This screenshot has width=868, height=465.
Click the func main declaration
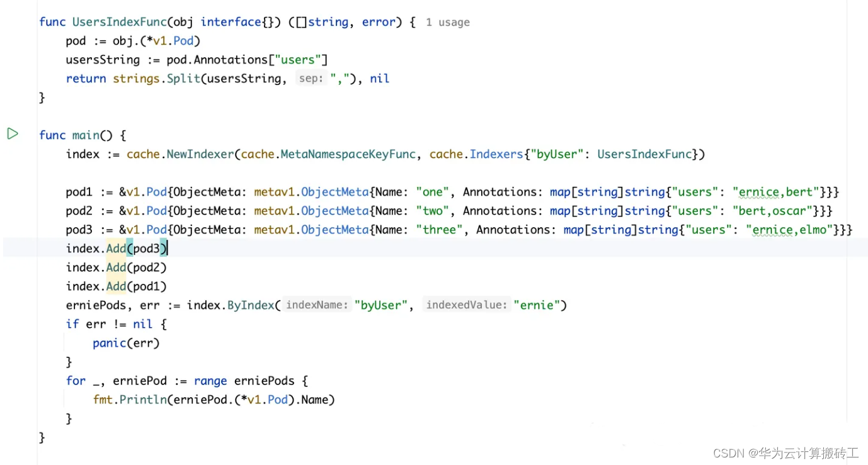83,135
